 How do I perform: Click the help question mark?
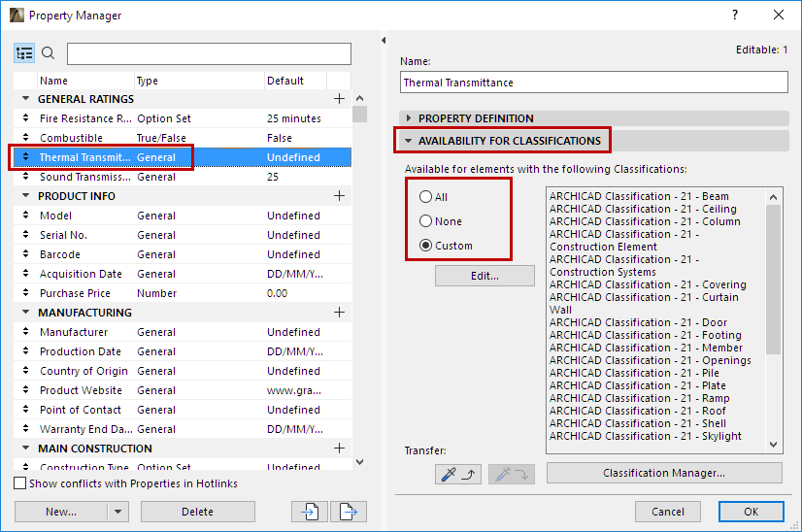[735, 15]
